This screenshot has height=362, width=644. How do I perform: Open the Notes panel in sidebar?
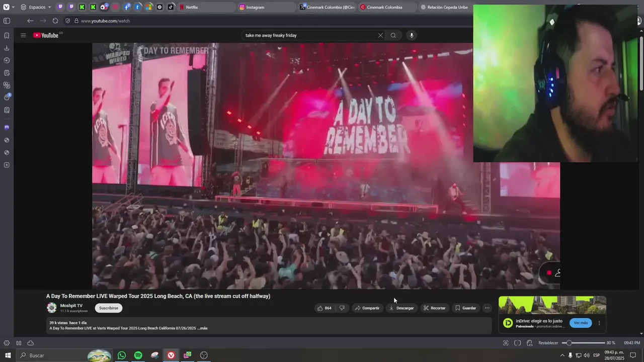[7, 73]
